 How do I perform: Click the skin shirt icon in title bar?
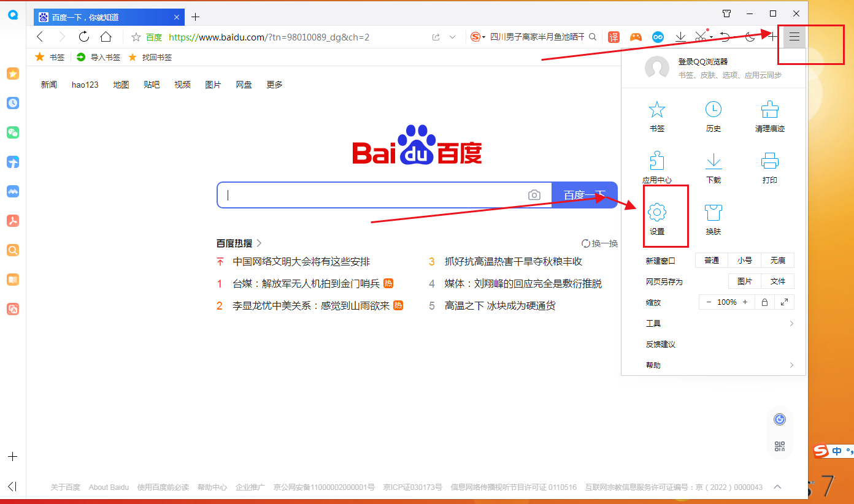click(727, 13)
